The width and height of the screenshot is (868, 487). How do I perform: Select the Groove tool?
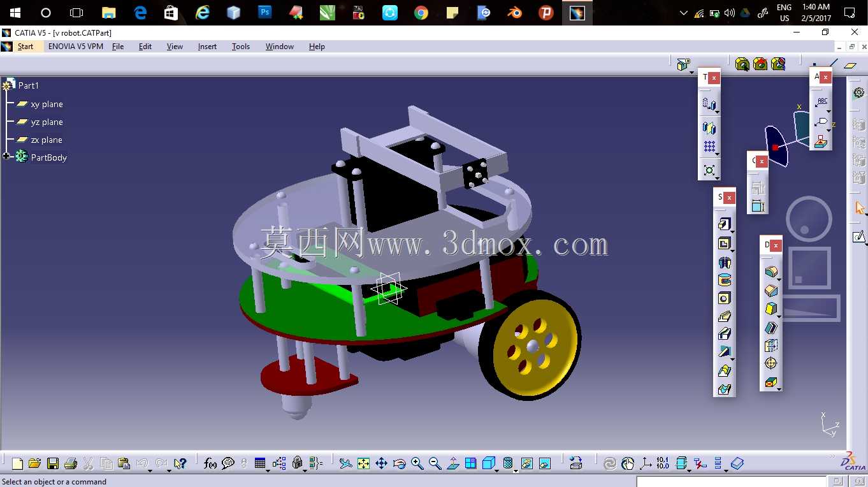coord(724,280)
